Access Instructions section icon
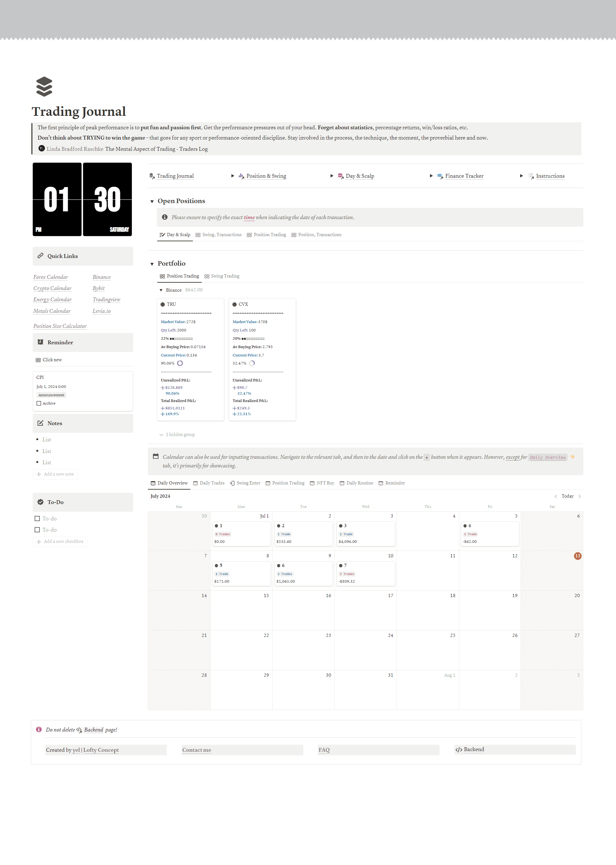616x865 pixels. (533, 176)
